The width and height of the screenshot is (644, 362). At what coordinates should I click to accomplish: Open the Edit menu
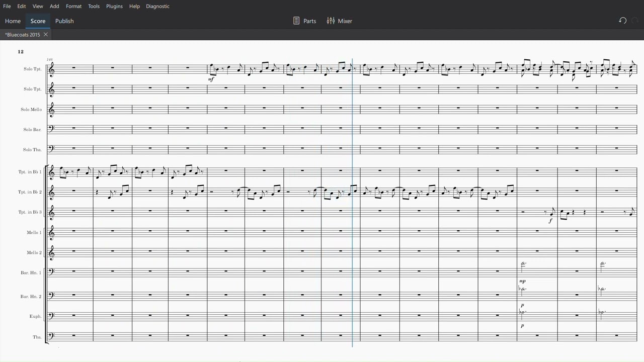tap(22, 6)
